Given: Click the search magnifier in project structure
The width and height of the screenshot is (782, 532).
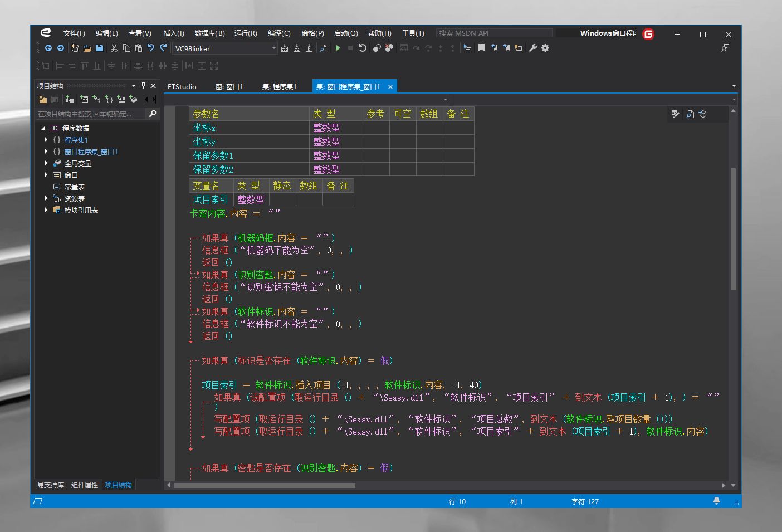Looking at the screenshot, I should 153,114.
